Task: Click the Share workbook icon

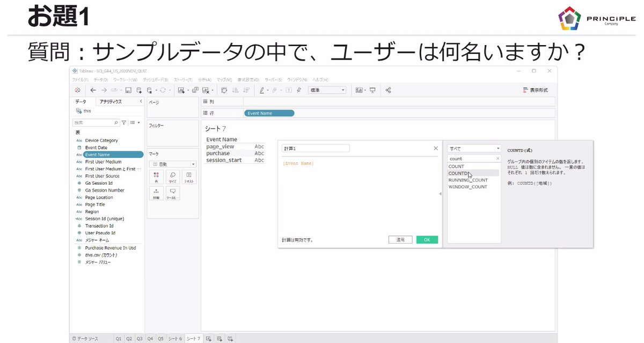Action: pos(389,90)
